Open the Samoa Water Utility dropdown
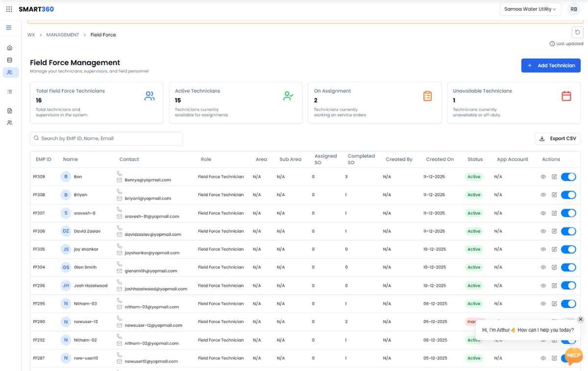This screenshot has width=588, height=371. point(530,9)
